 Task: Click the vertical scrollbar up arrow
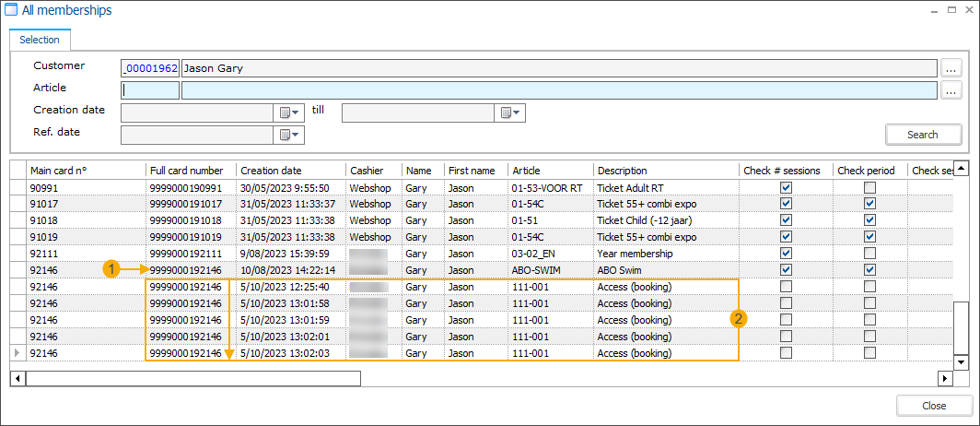962,168
